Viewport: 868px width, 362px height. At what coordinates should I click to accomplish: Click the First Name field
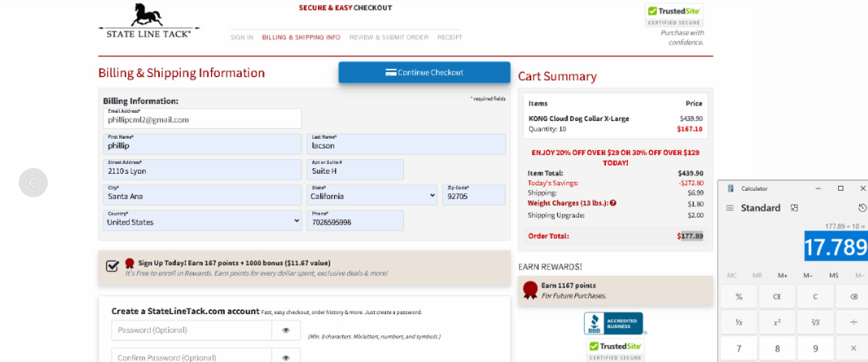click(x=203, y=144)
